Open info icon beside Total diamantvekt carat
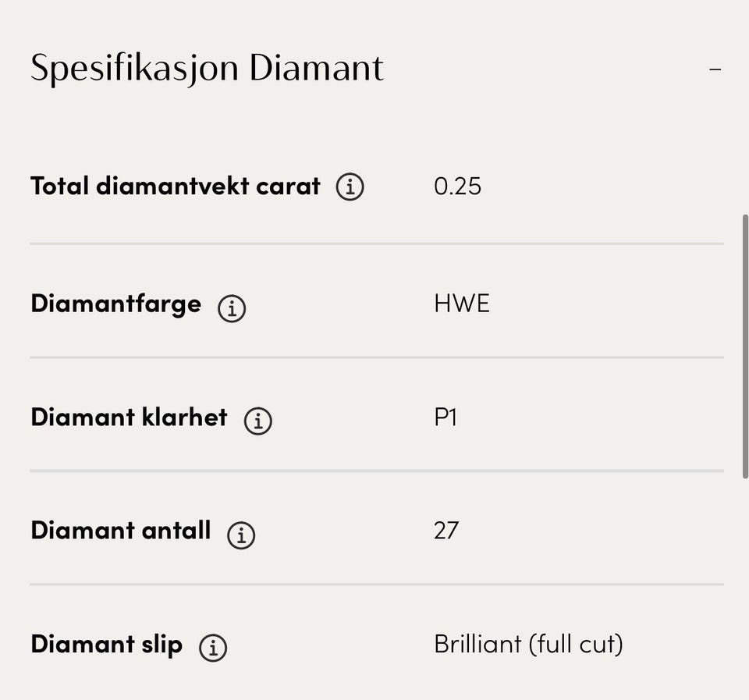Screen dimensions: 749x700 350,187
